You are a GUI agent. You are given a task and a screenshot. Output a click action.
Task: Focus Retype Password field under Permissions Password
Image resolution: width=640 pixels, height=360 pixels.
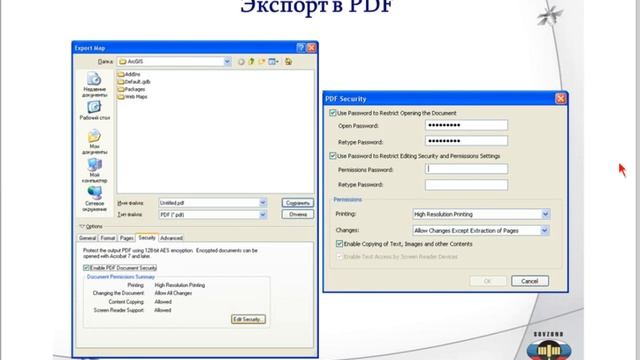466,185
